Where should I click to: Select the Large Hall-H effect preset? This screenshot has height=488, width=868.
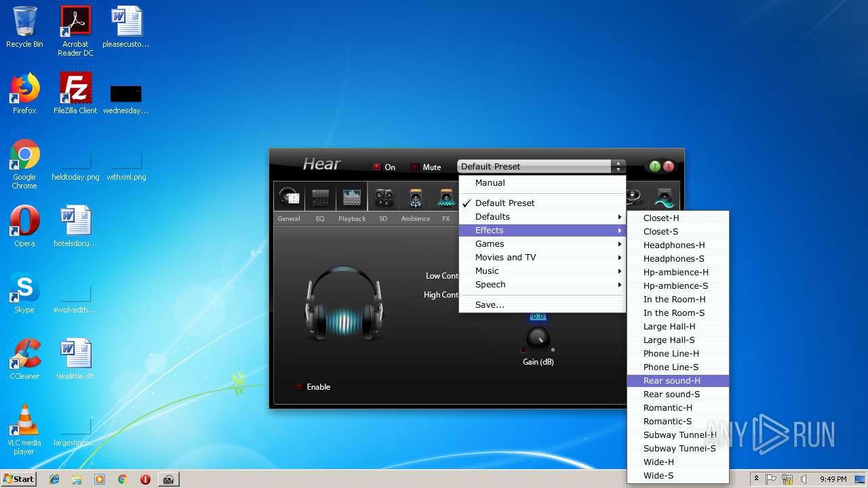(677, 327)
